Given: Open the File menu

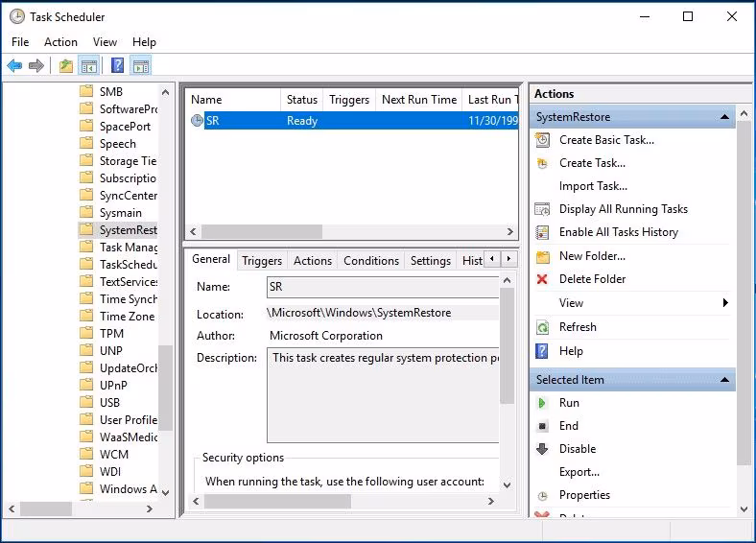Looking at the screenshot, I should 20,42.
